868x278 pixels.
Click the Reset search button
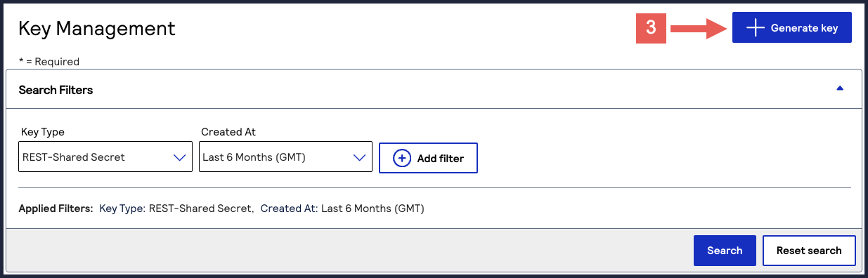pos(809,251)
